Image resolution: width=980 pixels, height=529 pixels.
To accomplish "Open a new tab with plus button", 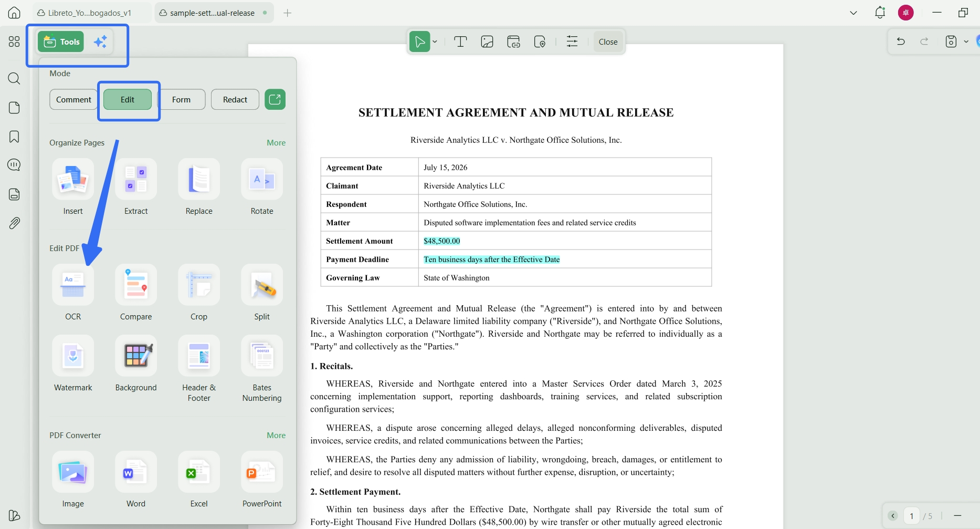I will (287, 13).
